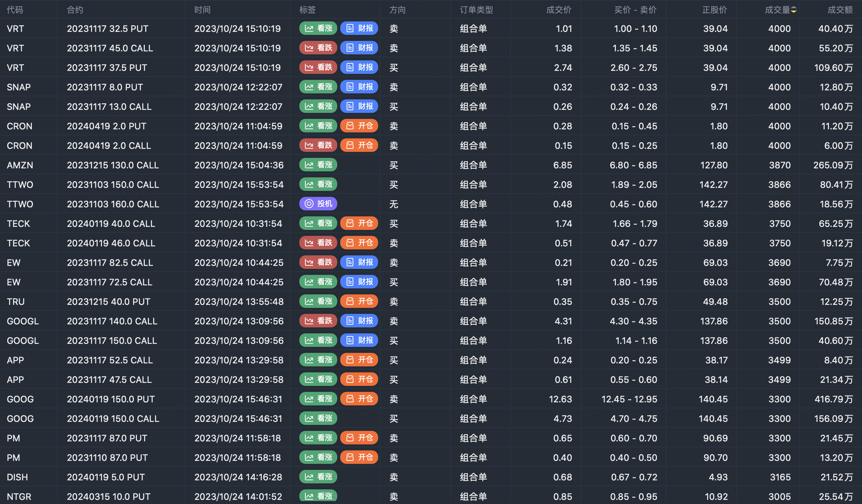Click timestamp 2023/10/24 13:55:48

click(x=239, y=302)
